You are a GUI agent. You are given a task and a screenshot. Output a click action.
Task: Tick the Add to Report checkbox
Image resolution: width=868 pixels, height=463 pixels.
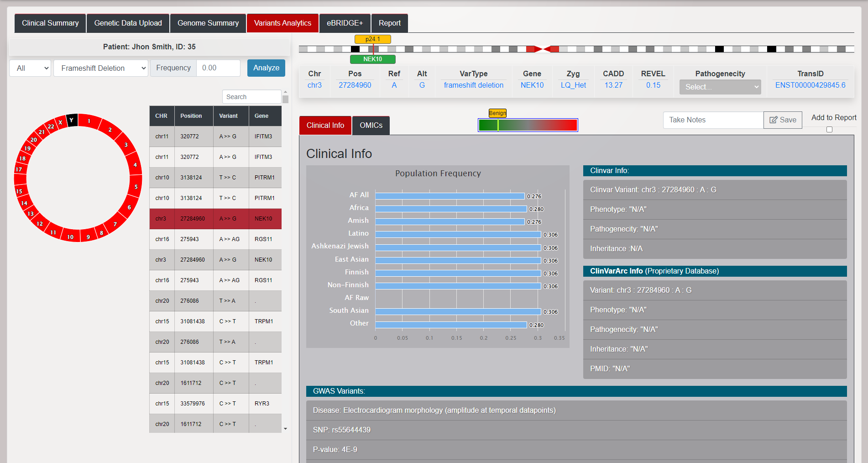click(829, 130)
